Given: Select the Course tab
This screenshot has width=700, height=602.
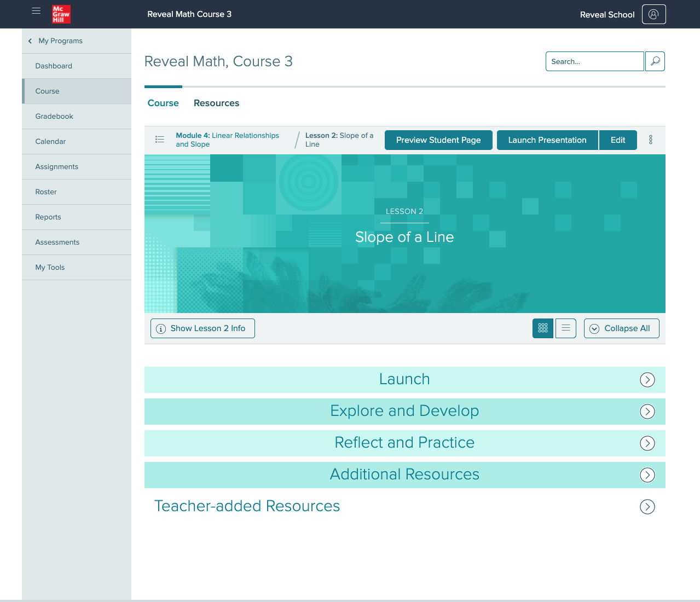Looking at the screenshot, I should click(163, 103).
